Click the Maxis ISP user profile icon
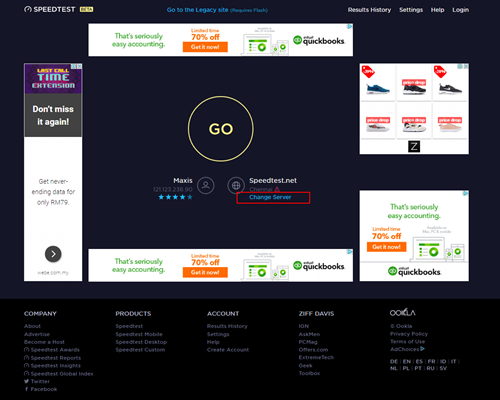 (206, 185)
